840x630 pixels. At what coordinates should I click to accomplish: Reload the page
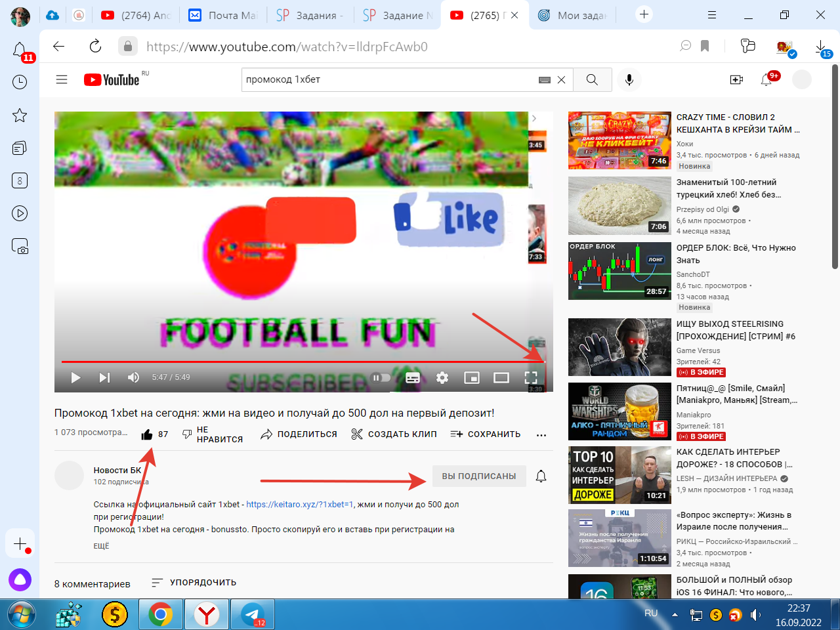point(95,46)
